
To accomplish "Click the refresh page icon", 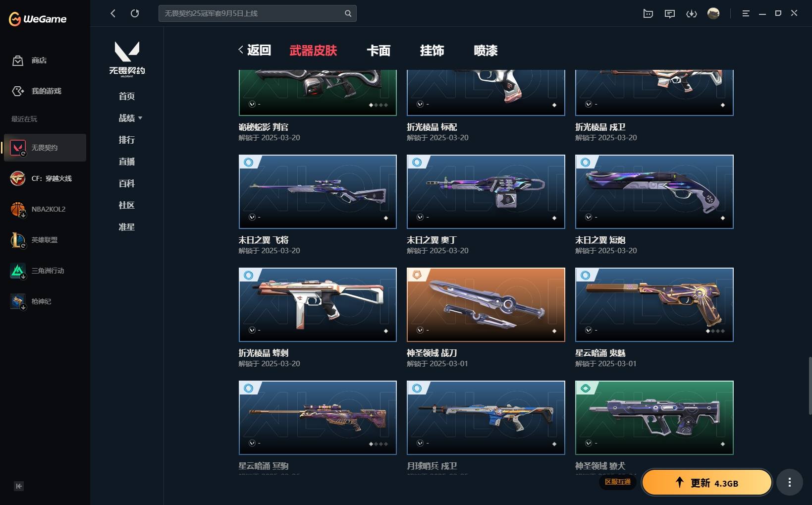I will coord(135,13).
